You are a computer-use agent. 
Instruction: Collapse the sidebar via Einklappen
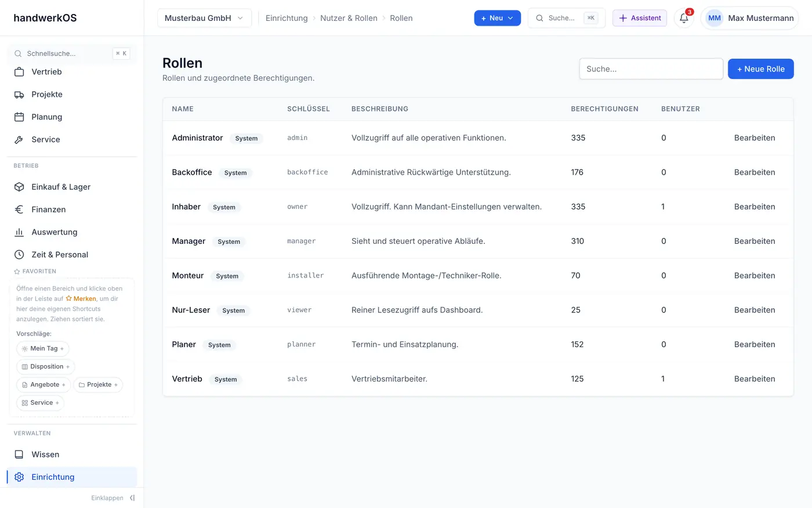(x=113, y=498)
